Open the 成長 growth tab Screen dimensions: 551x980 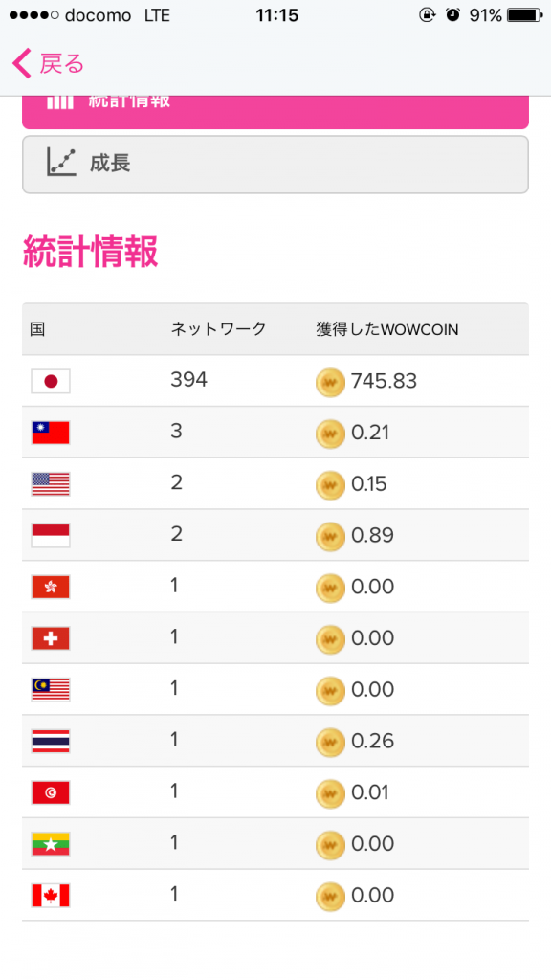point(275,165)
